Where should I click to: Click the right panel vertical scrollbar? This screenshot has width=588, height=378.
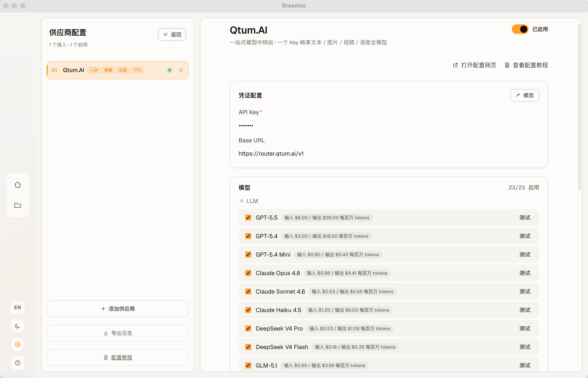point(579,107)
